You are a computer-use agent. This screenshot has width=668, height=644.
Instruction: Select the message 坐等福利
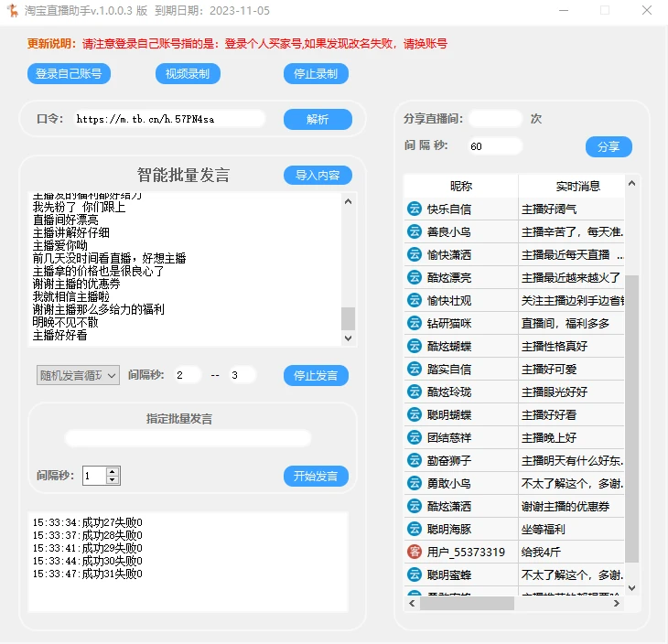pyautogui.click(x=544, y=529)
